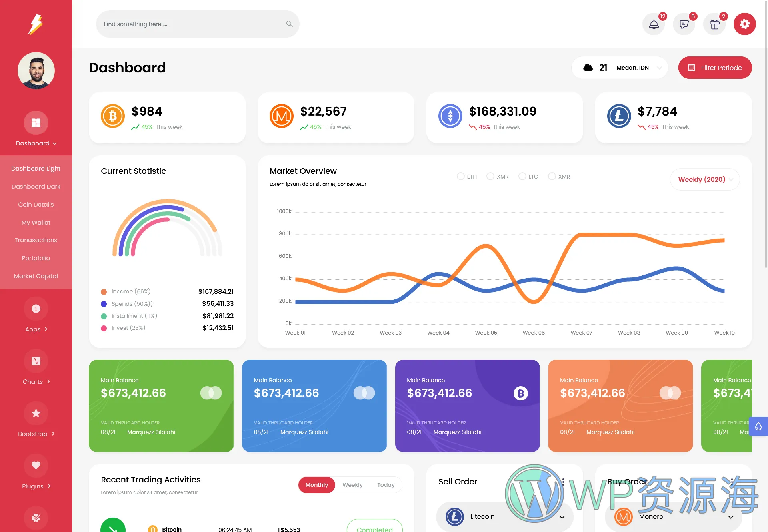This screenshot has height=532, width=768.
Task: Select LTC radio button in Market Overview
Action: (x=521, y=177)
